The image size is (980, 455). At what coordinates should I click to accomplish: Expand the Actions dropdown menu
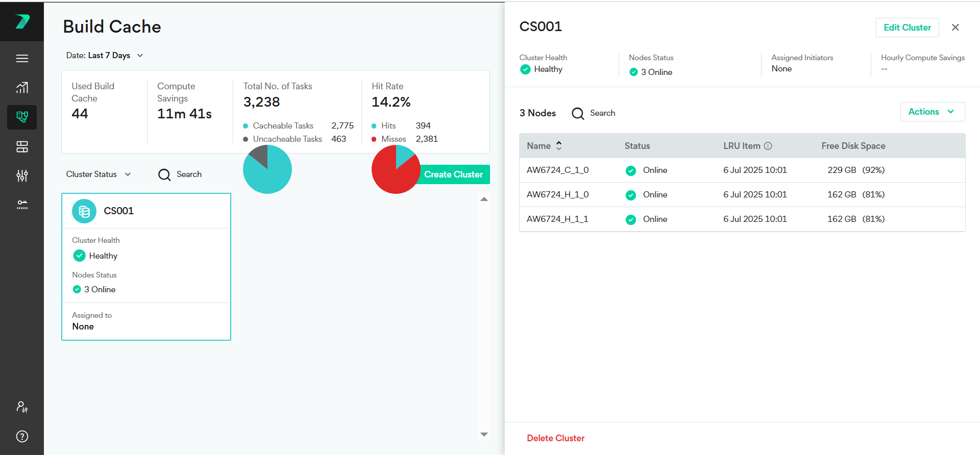point(932,112)
